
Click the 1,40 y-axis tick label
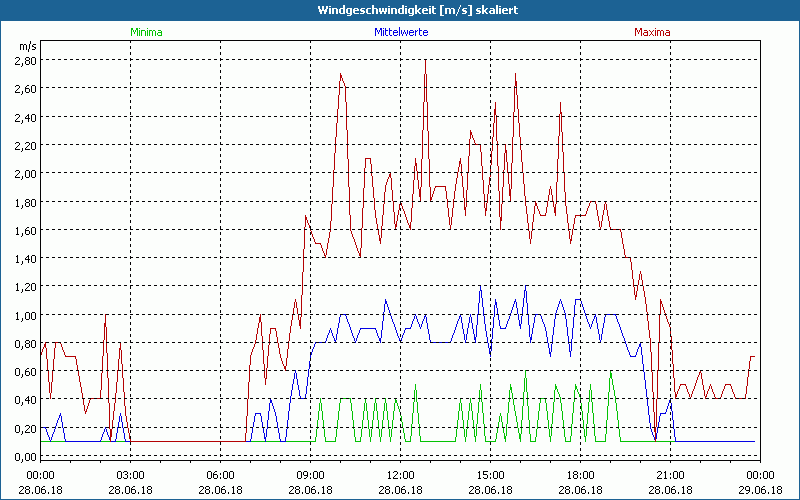click(25, 258)
